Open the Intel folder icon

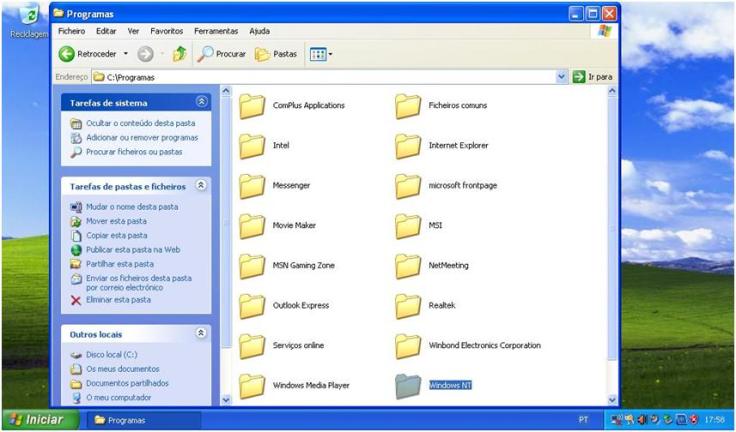click(252, 146)
